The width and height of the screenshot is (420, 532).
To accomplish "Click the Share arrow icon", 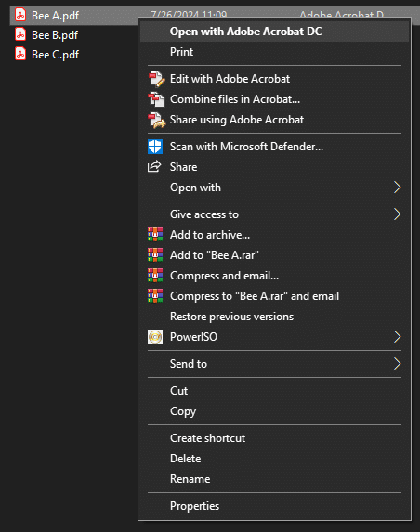I will (x=154, y=166).
